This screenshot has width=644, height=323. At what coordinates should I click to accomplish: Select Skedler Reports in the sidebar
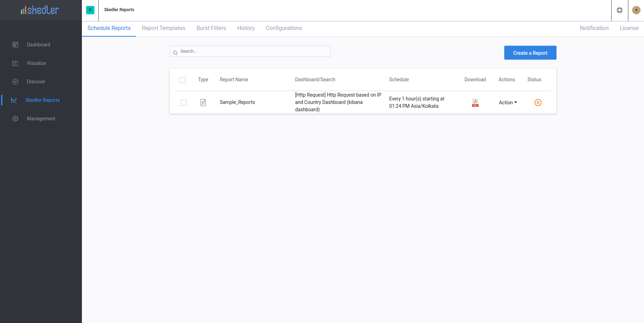tap(43, 100)
